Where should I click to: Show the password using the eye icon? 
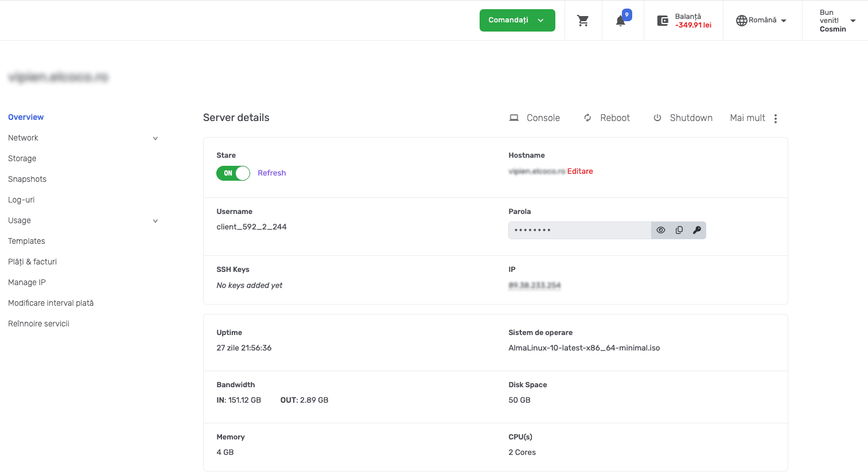point(661,230)
